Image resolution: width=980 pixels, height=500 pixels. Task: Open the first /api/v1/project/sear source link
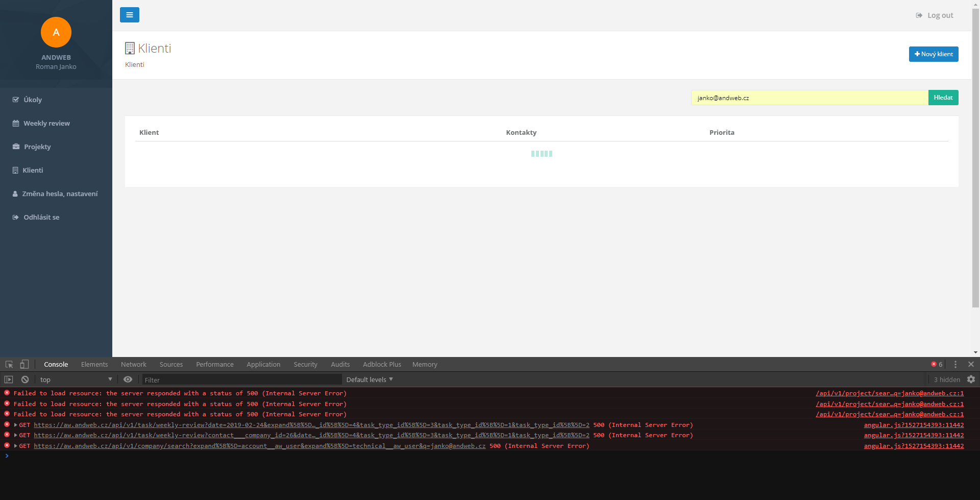pyautogui.click(x=890, y=393)
